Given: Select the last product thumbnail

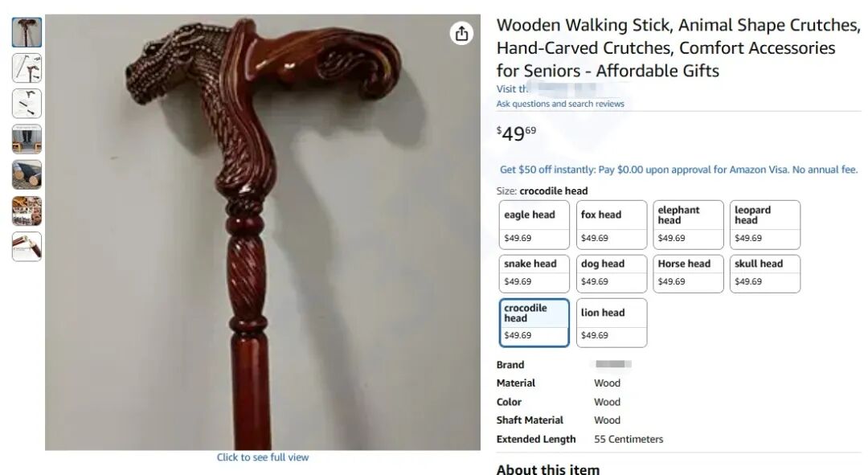Looking at the screenshot, I should tap(27, 247).
